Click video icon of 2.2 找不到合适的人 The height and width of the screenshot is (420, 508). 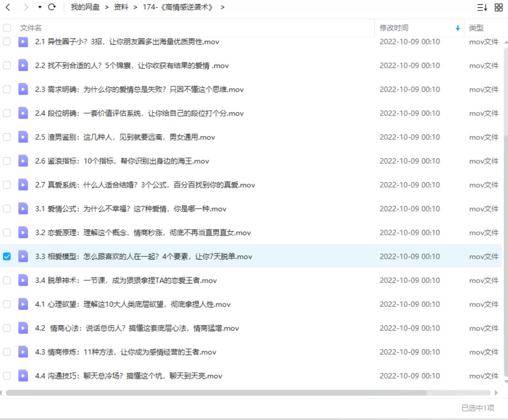(23, 65)
